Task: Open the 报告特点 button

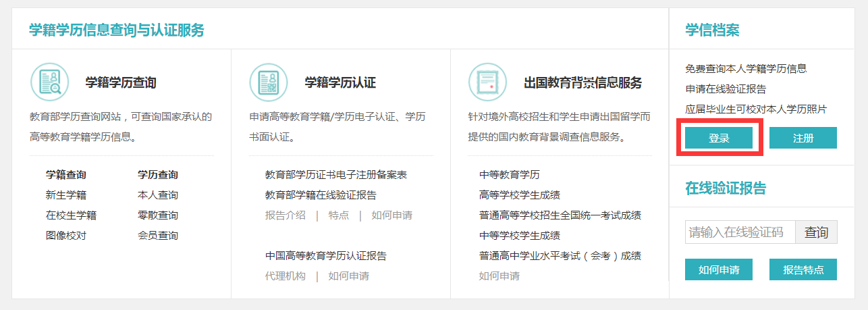Action: coord(803,269)
